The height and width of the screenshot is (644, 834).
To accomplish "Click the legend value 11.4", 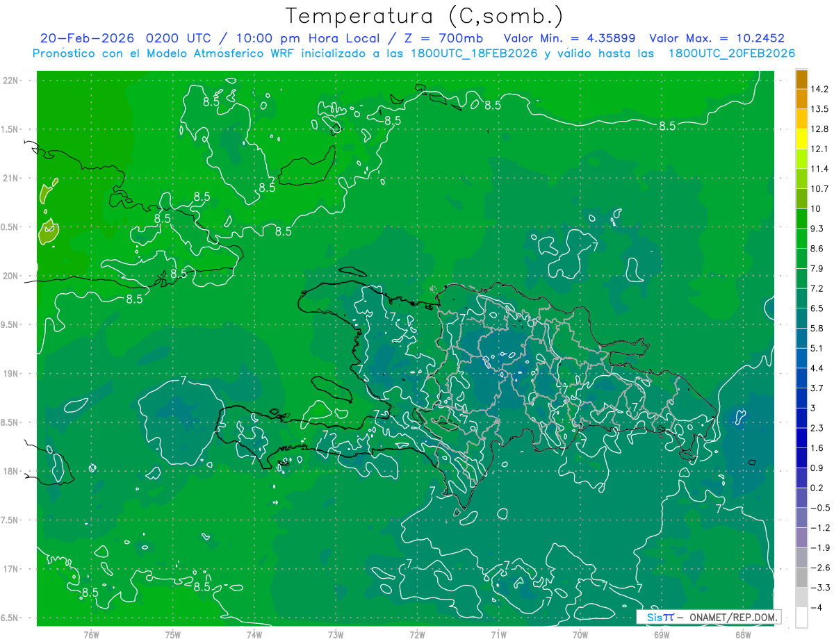I will click(819, 169).
